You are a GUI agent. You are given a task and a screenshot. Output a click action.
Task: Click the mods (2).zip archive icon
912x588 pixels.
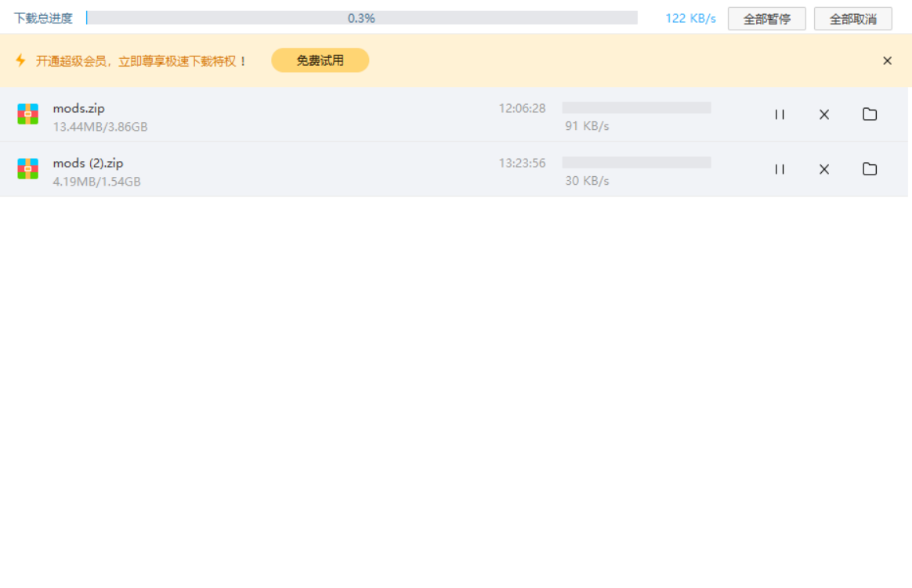click(28, 168)
